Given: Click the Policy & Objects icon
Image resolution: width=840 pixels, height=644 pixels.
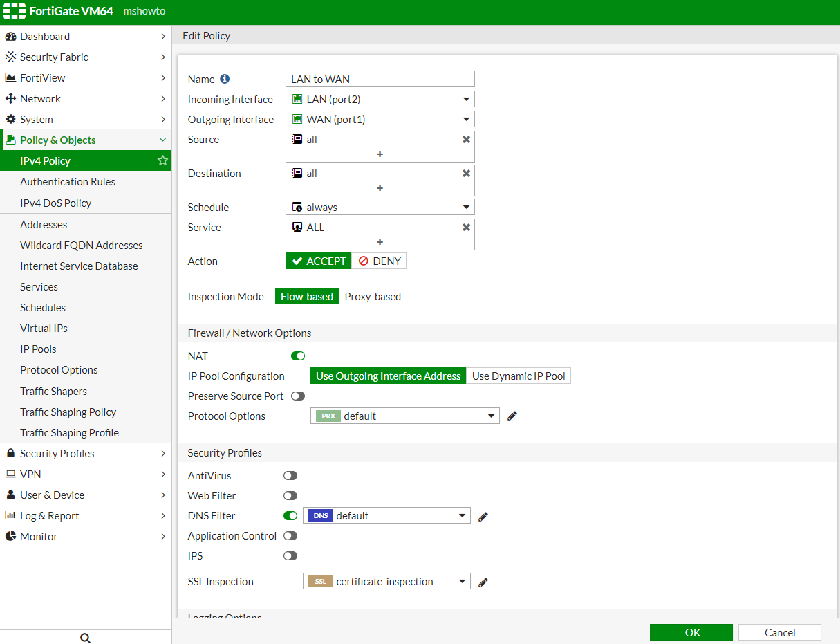Looking at the screenshot, I should click(10, 140).
